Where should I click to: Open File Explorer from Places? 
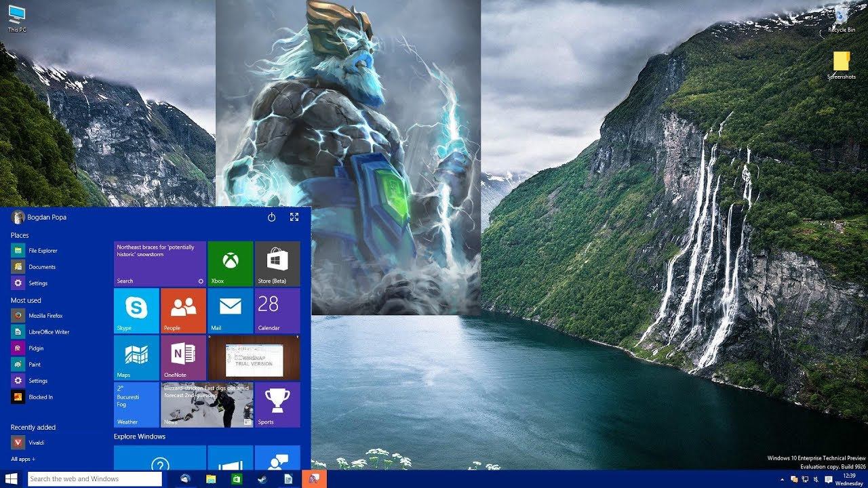pos(35,251)
